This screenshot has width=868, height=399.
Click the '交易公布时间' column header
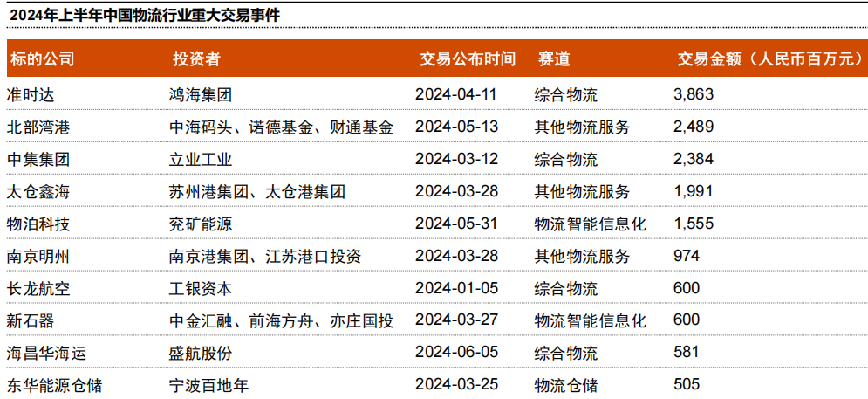(468, 58)
